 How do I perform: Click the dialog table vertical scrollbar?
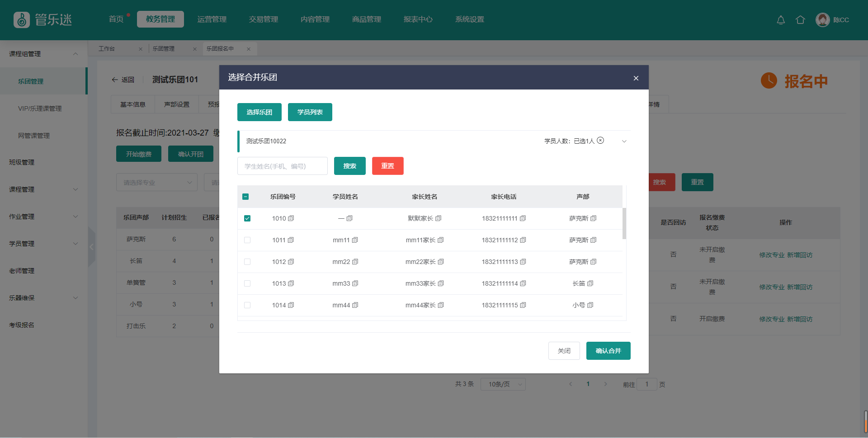tap(624, 223)
